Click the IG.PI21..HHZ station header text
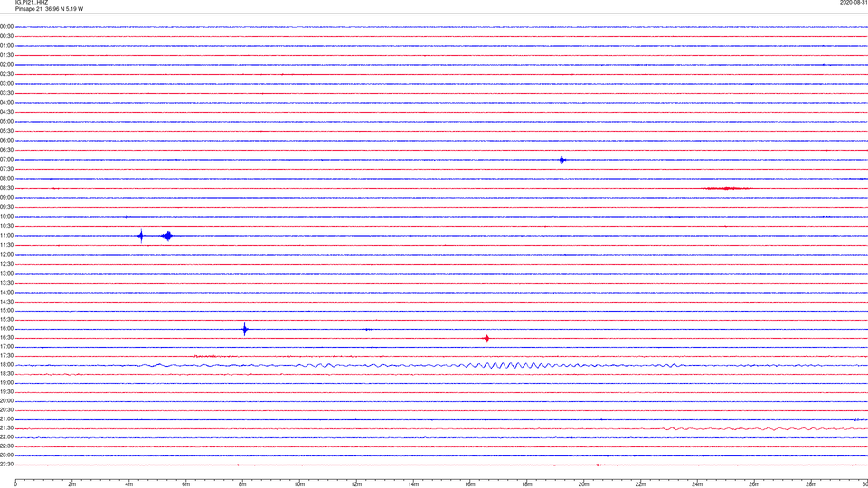868x488 pixels. 32,3
